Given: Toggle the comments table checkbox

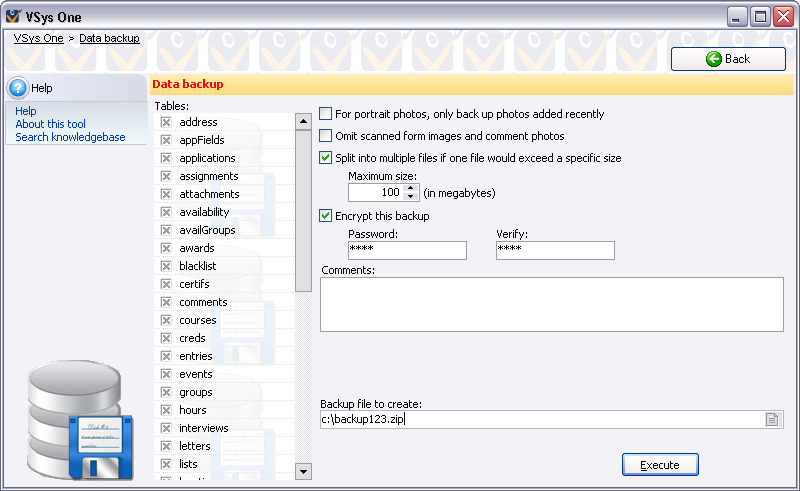Looking at the screenshot, I should [x=166, y=302].
